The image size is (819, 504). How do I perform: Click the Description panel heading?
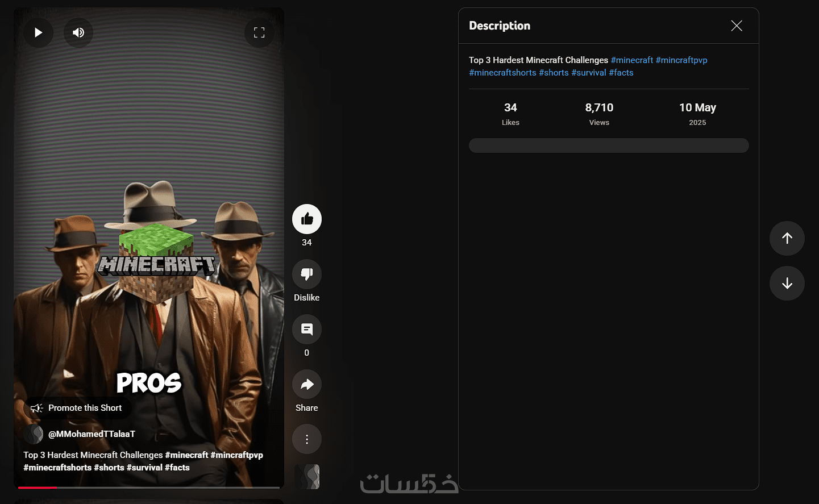coord(500,26)
